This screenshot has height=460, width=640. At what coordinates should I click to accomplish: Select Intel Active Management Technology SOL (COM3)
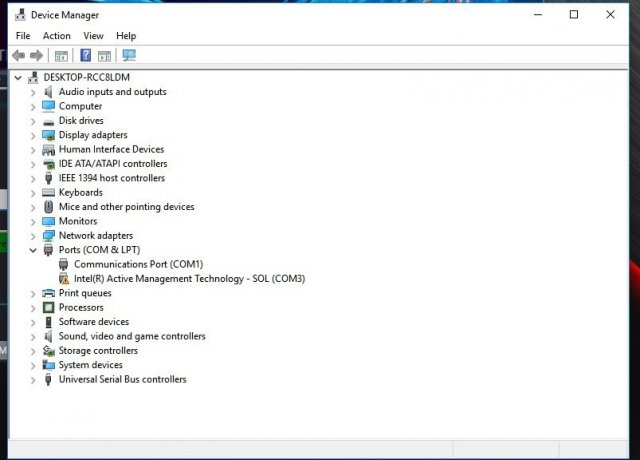189,279
